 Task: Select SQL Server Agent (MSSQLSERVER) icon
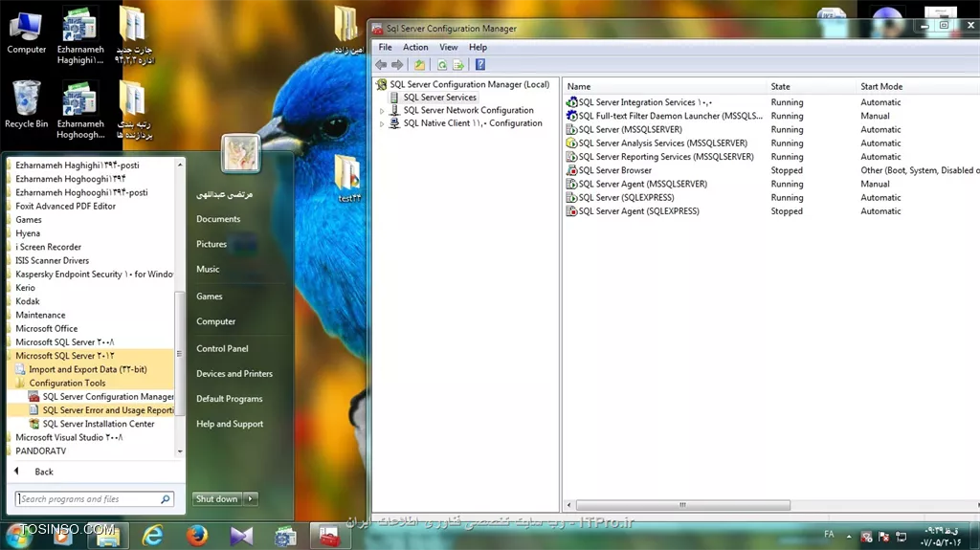[571, 184]
